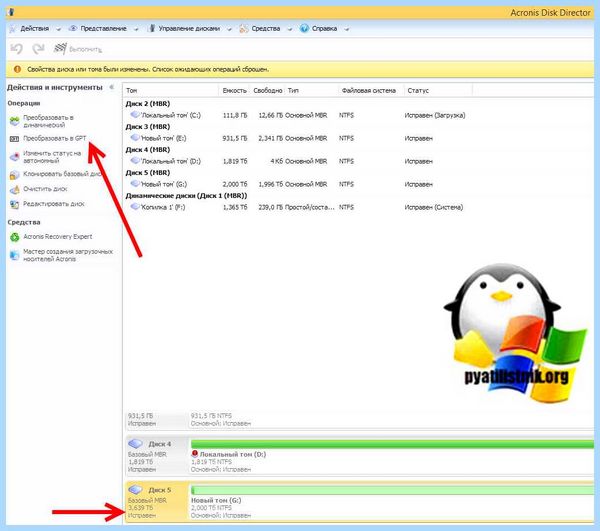The image size is (600, 531).
Task: Select Локальный том (D:) green partition bar
Action: pyautogui.click(x=392, y=444)
